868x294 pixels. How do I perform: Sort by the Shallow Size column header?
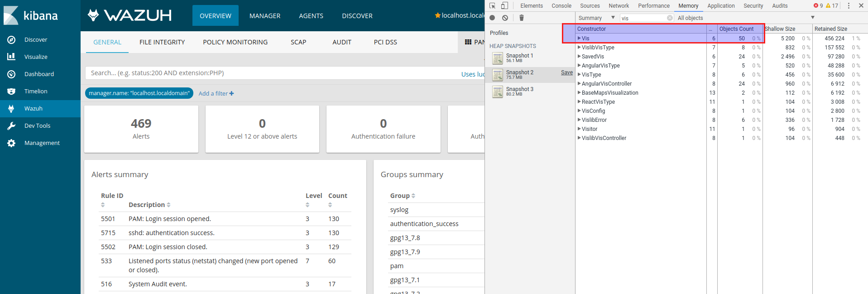pyautogui.click(x=788, y=29)
